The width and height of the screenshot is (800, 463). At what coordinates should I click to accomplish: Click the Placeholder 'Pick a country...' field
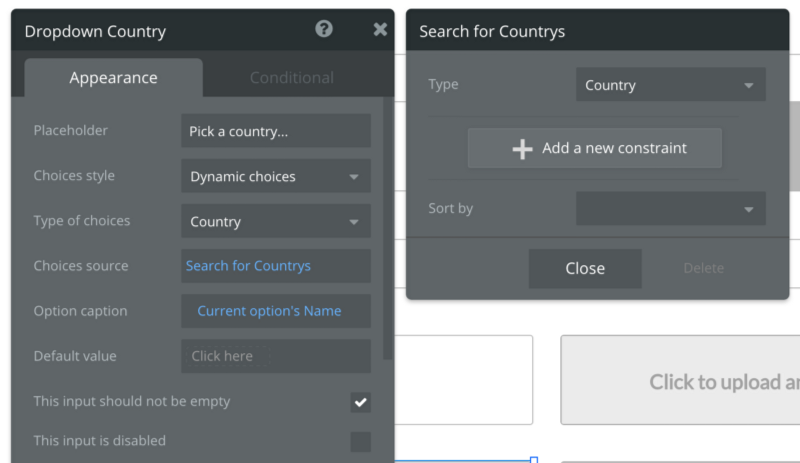(275, 131)
